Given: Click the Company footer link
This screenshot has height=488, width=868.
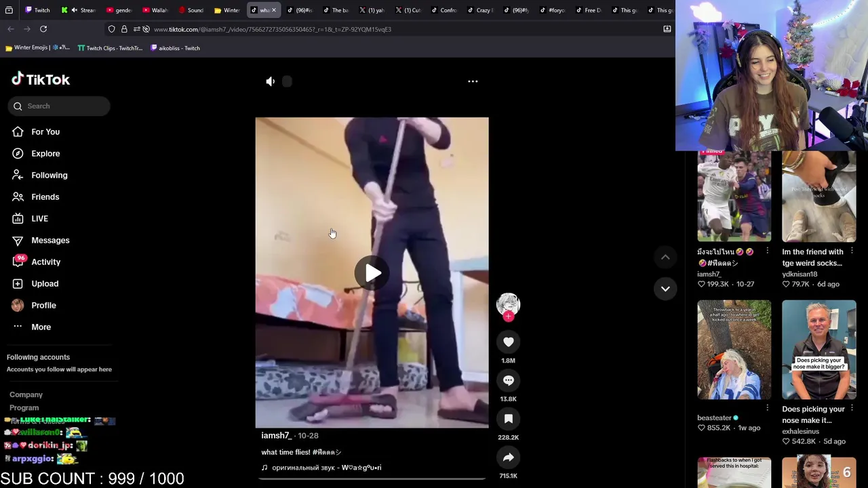Looking at the screenshot, I should [26, 394].
